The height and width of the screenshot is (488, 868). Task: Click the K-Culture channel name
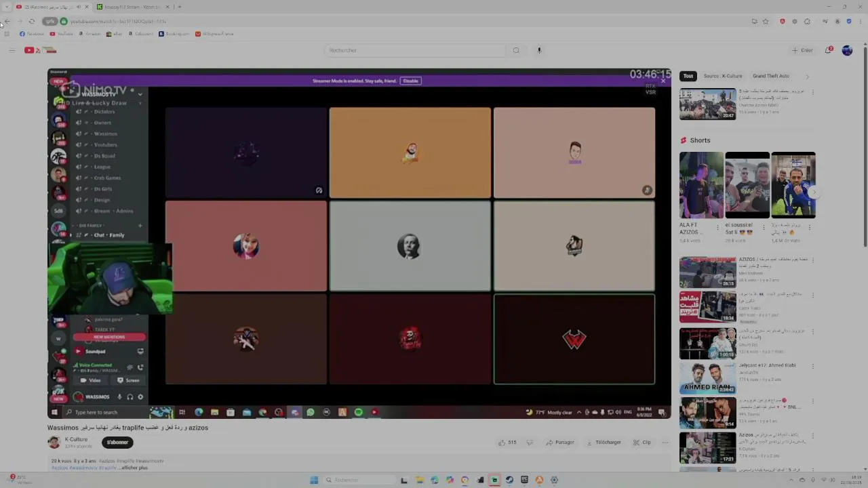(76, 439)
